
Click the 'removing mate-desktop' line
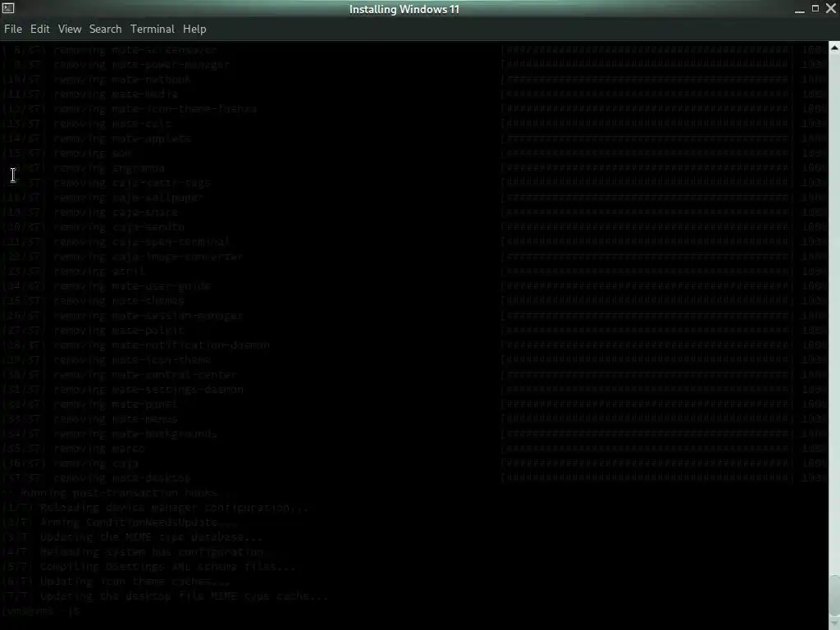[97, 478]
